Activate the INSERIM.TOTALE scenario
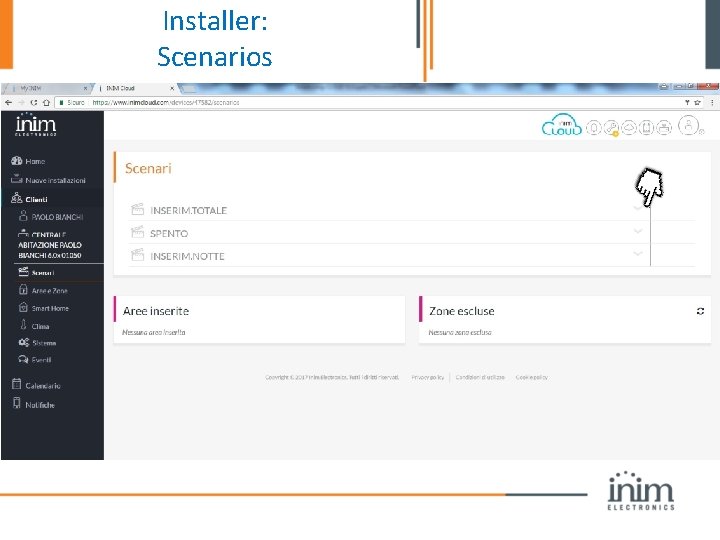This screenshot has width=720, height=540. point(412,210)
